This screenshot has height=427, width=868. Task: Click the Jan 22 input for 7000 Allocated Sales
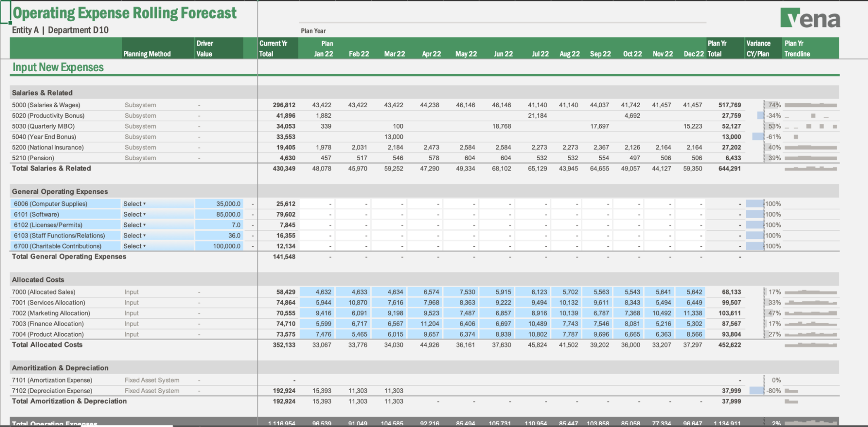(x=317, y=292)
